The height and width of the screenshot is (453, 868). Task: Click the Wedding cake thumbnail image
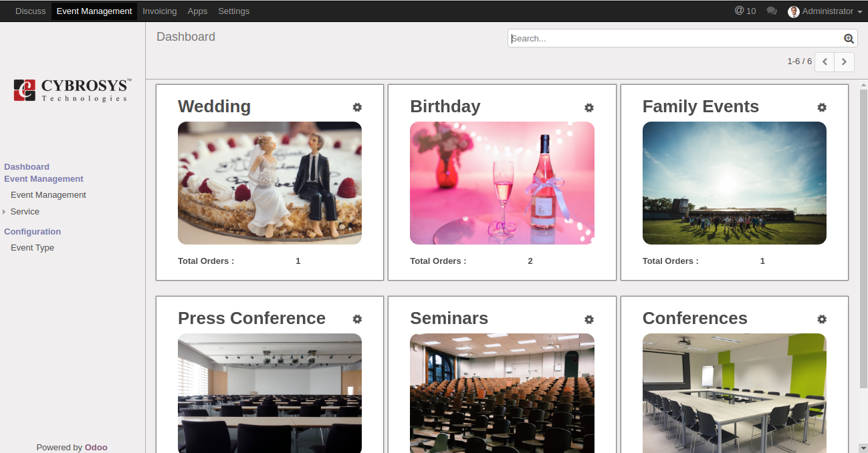click(x=269, y=183)
